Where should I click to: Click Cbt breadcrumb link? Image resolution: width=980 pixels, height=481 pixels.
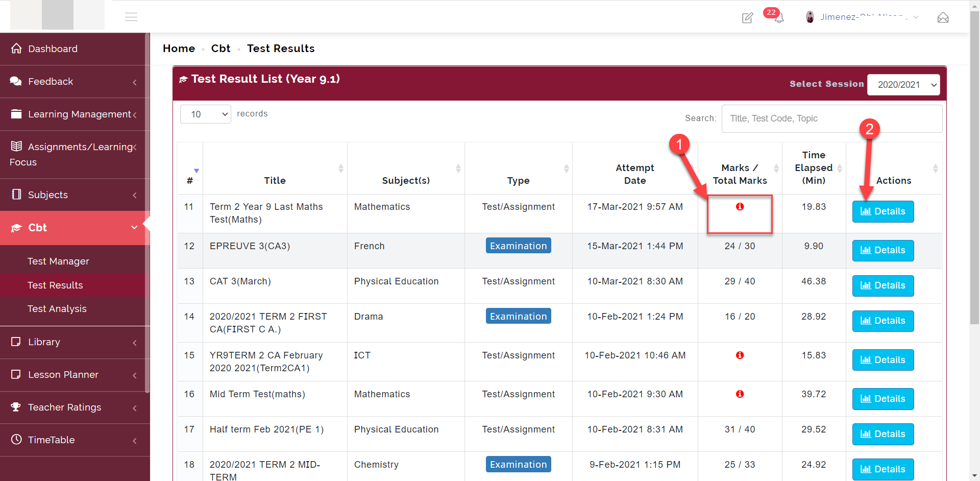[x=220, y=49]
